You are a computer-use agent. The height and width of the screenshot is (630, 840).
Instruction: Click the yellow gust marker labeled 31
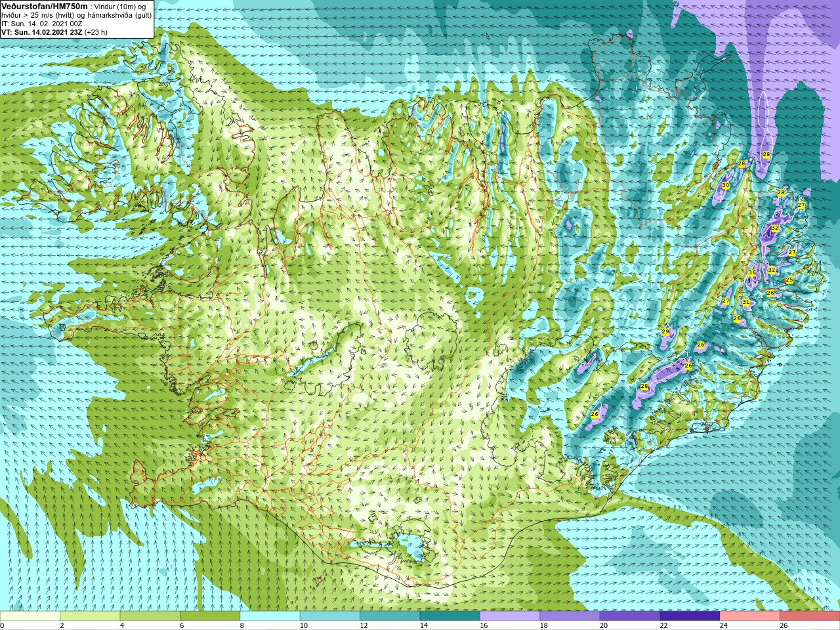pyautogui.click(x=746, y=302)
